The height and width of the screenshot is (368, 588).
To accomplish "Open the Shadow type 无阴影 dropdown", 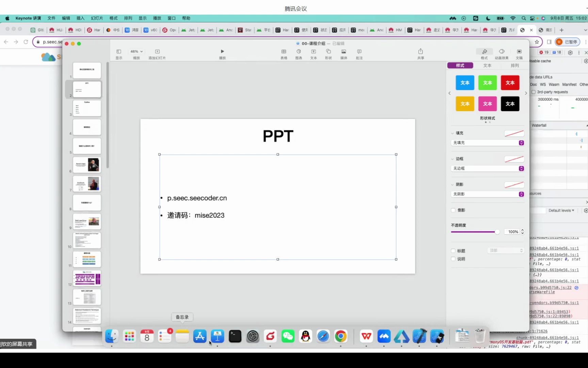I will tap(488, 194).
